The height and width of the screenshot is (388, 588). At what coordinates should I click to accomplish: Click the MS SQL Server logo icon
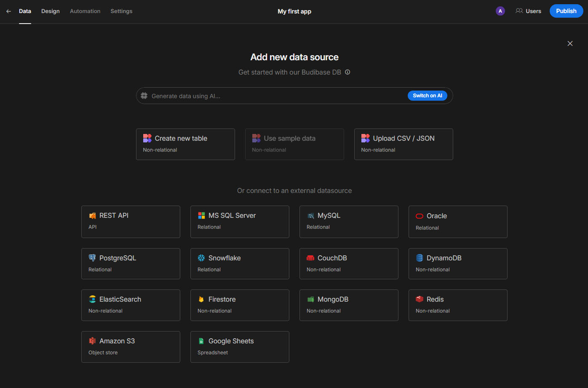[201, 215]
